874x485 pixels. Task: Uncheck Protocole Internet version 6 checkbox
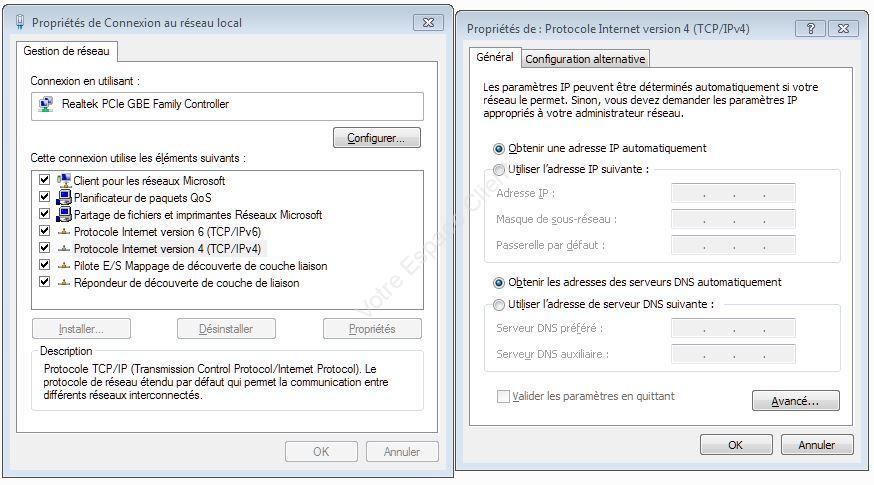44,232
